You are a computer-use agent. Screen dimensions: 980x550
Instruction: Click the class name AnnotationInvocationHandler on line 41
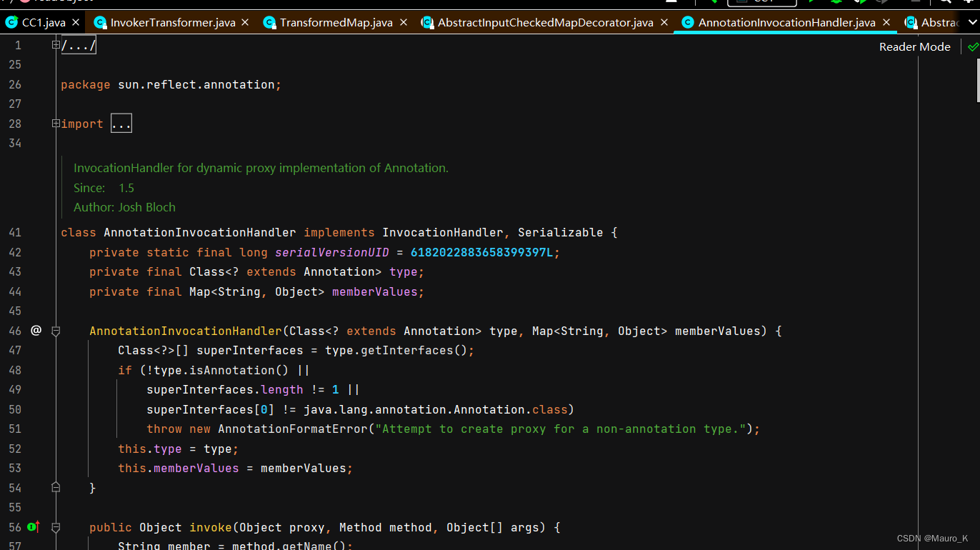pyautogui.click(x=200, y=233)
